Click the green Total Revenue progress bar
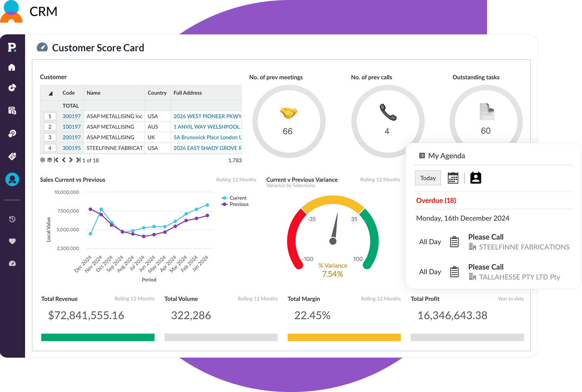This screenshot has height=392, width=582. click(98, 337)
